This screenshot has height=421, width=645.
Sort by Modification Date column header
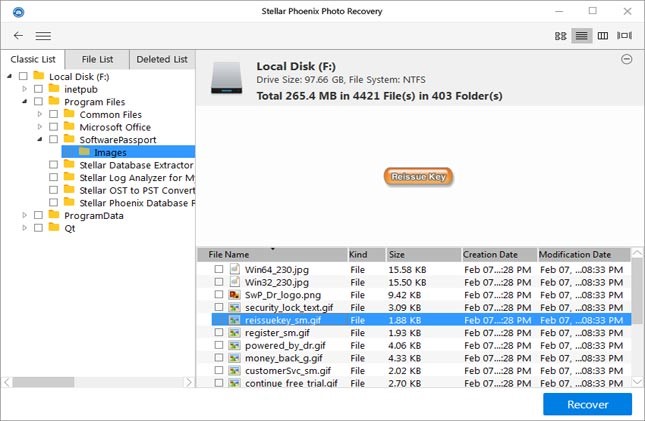pyautogui.click(x=584, y=255)
